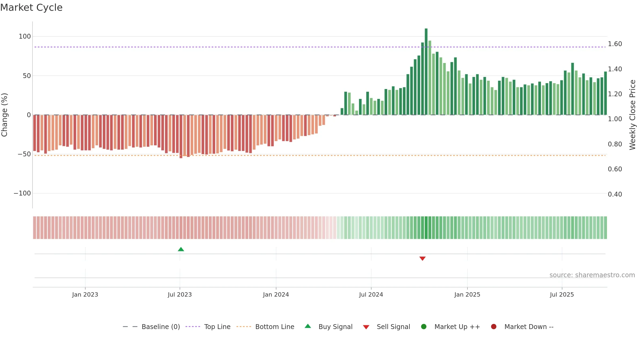Toggle the Market Up ++ legend entry

[x=451, y=327]
